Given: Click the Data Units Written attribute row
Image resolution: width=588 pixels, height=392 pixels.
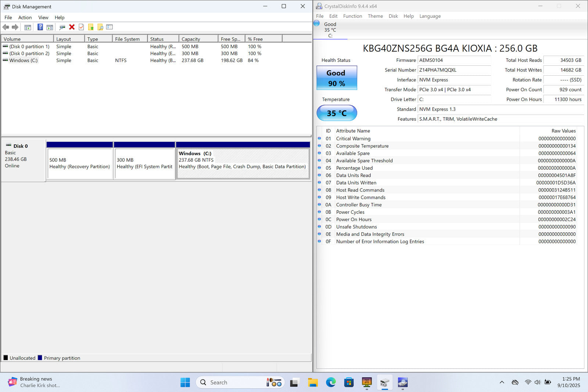Looking at the screenshot, I should [x=447, y=183].
